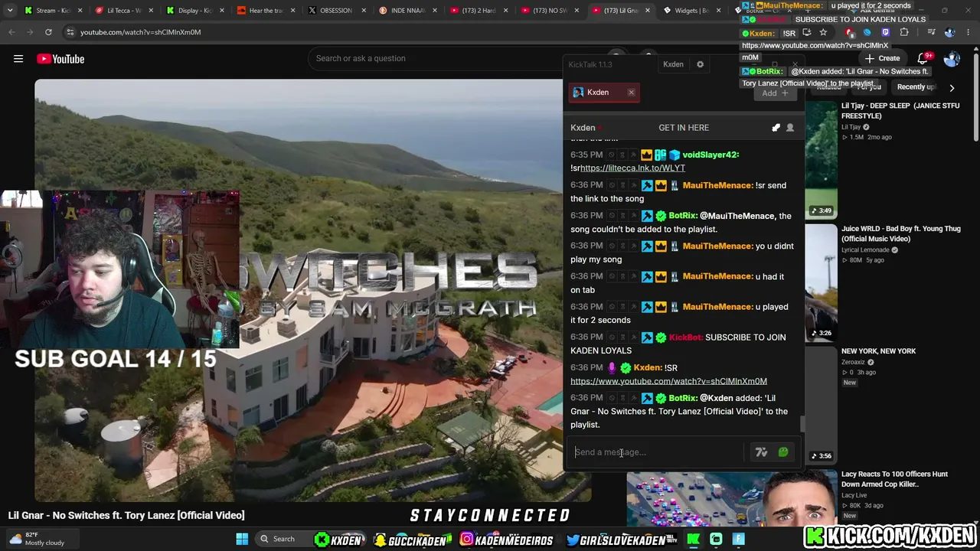
Task: Click the Lyrical Lemonade channel name
Action: [865, 250]
